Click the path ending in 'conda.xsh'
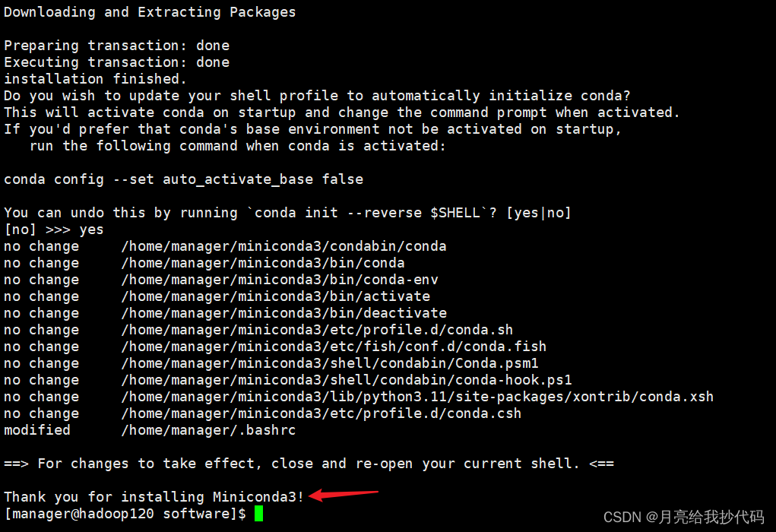 coord(417,397)
